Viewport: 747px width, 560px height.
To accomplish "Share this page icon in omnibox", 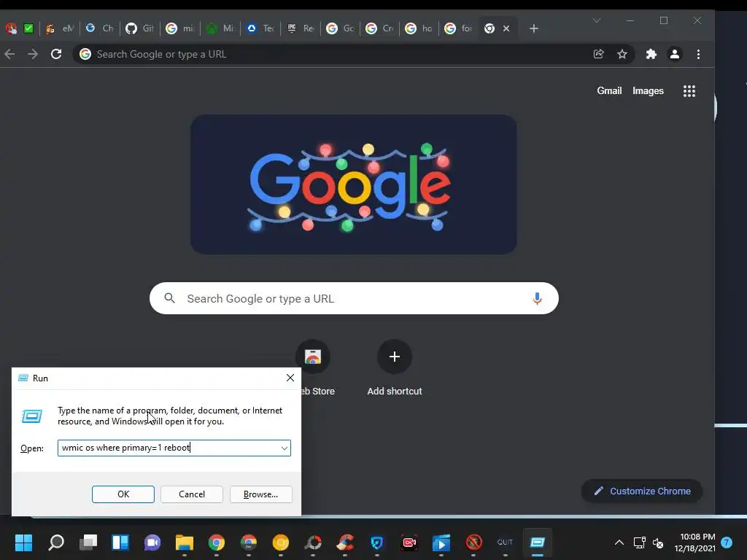I will [x=599, y=54].
